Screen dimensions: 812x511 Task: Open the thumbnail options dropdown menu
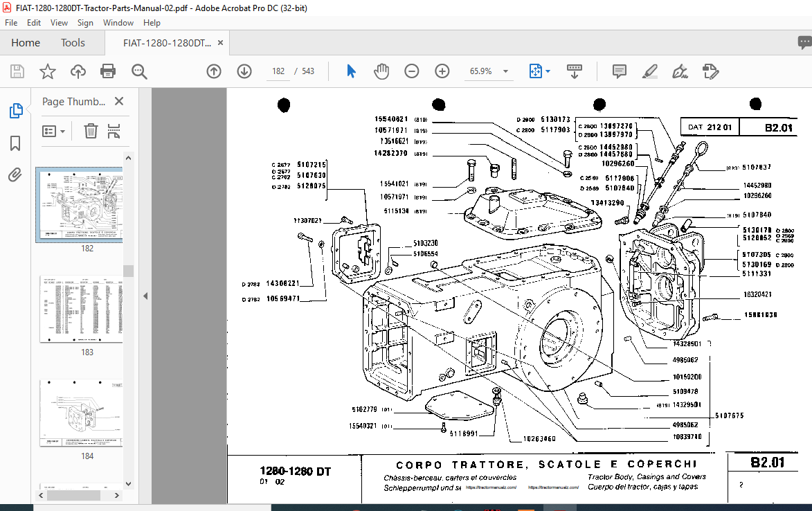coord(53,131)
